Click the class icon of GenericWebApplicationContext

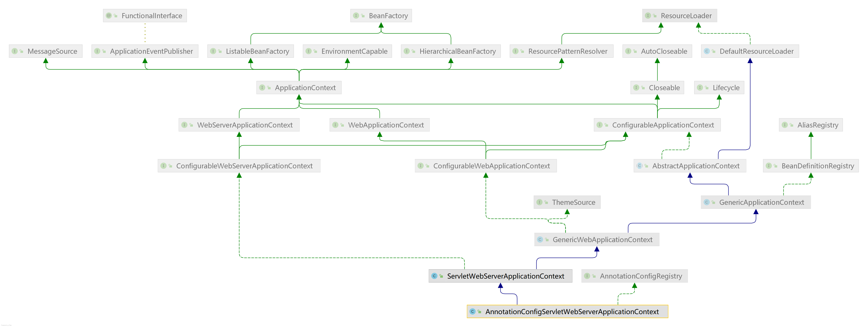click(540, 240)
